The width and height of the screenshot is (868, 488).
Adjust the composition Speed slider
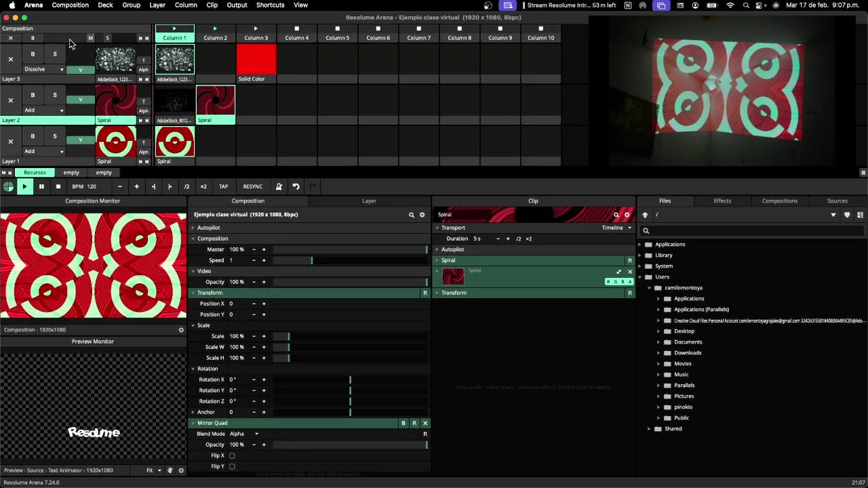click(x=350, y=260)
